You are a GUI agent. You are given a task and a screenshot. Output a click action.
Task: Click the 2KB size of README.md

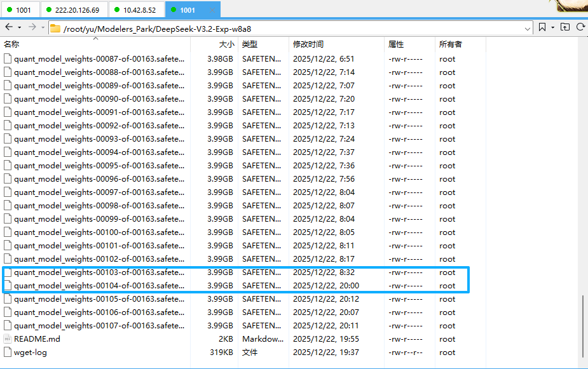pyautogui.click(x=226, y=339)
